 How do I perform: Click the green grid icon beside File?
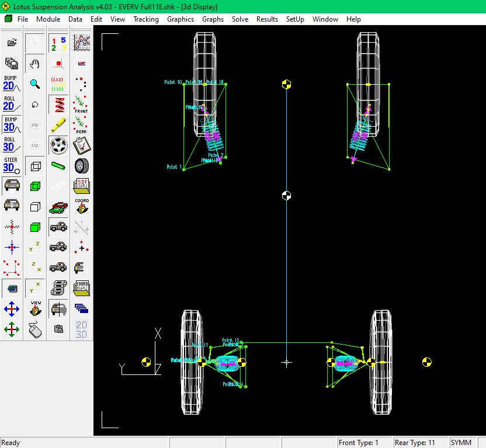pos(8,19)
